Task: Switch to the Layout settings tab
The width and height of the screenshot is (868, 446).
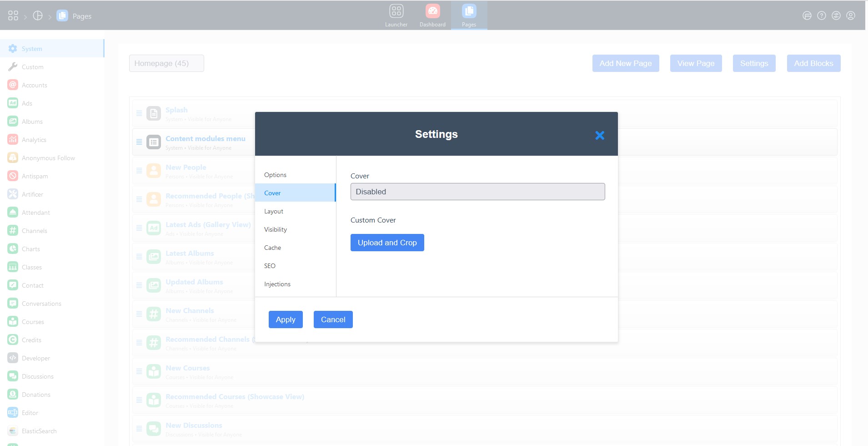Action: tap(274, 211)
